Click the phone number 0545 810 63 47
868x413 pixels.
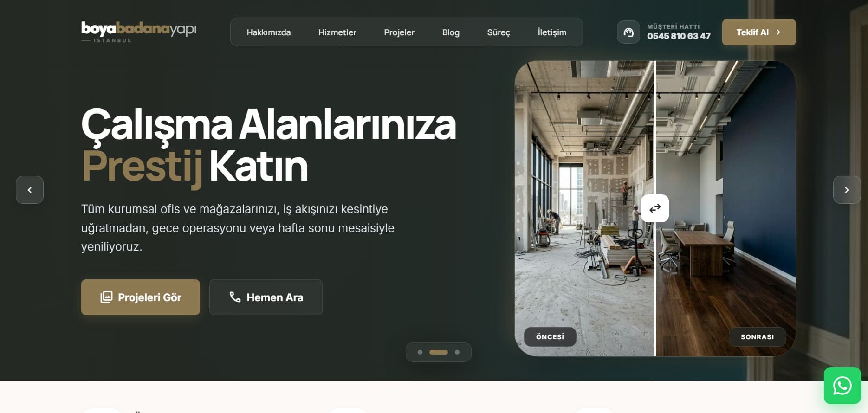tap(678, 36)
